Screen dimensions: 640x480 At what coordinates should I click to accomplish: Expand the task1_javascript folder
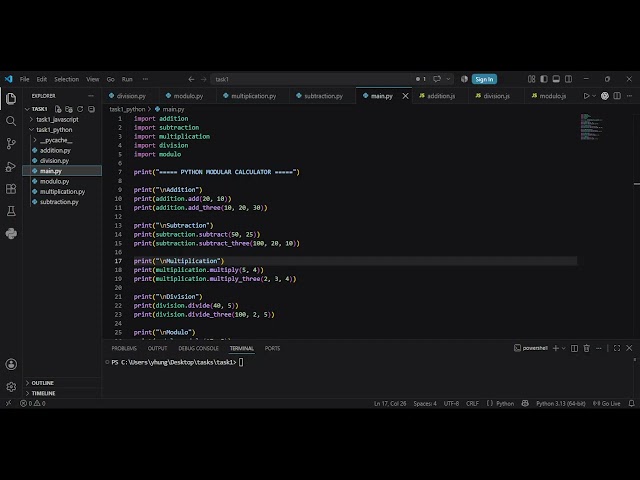pos(57,120)
